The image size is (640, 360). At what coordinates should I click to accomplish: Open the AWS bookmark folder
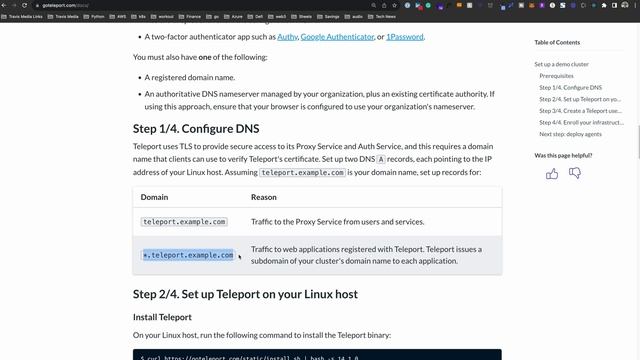click(x=118, y=17)
